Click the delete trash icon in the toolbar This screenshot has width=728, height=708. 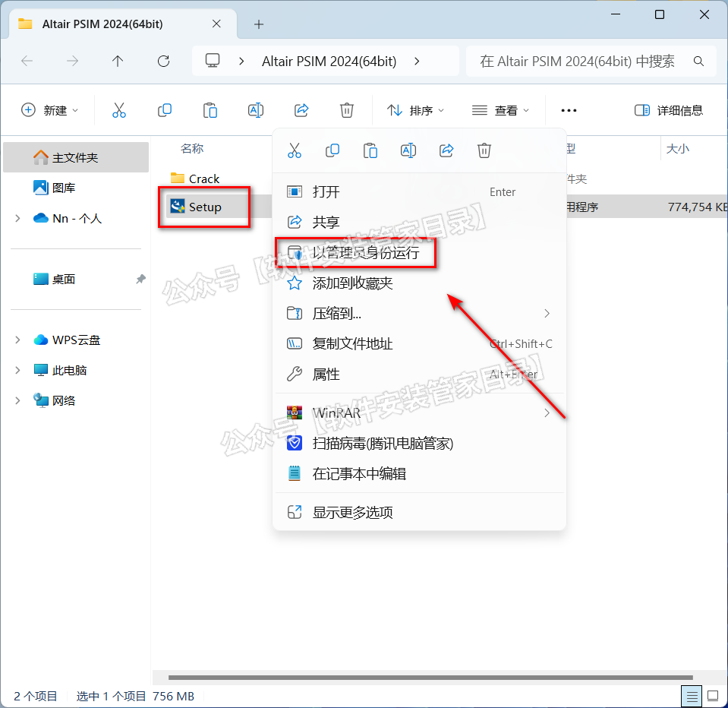(x=347, y=110)
